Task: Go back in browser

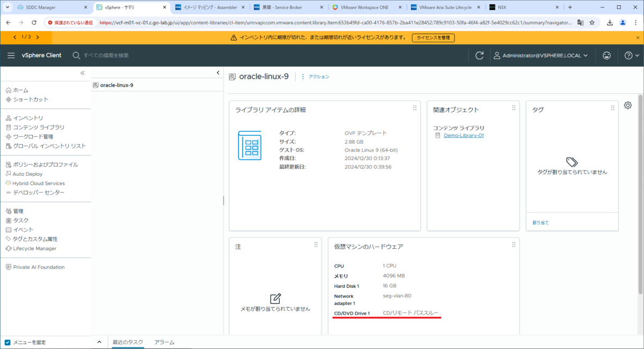Action: [8, 23]
